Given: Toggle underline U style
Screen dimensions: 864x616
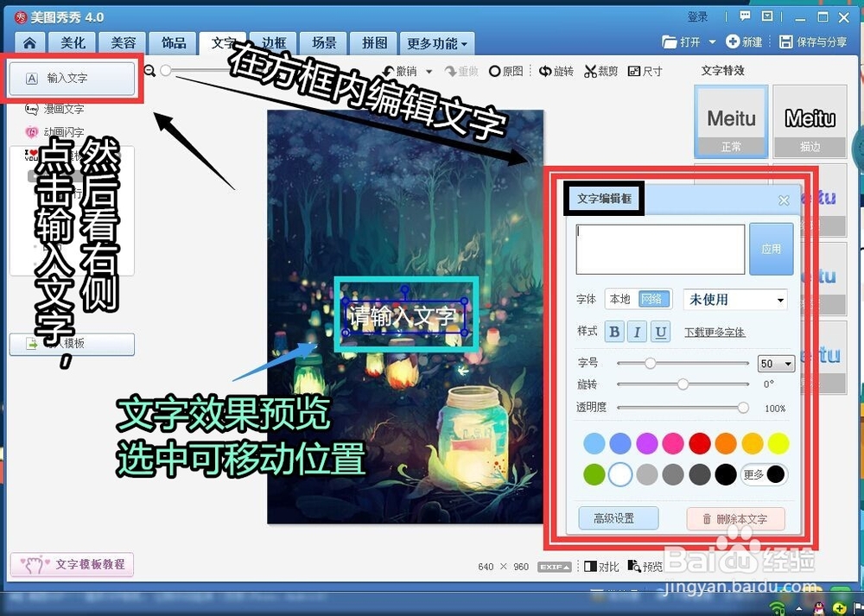Looking at the screenshot, I should [661, 332].
